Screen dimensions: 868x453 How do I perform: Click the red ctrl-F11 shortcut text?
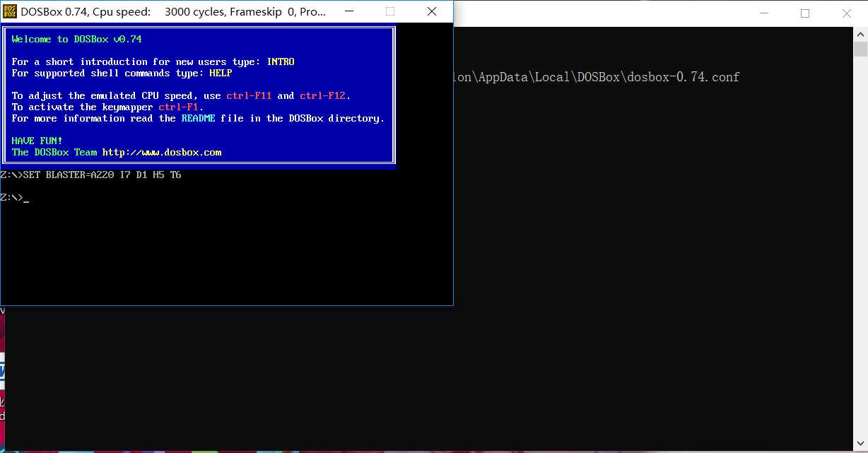click(x=249, y=95)
